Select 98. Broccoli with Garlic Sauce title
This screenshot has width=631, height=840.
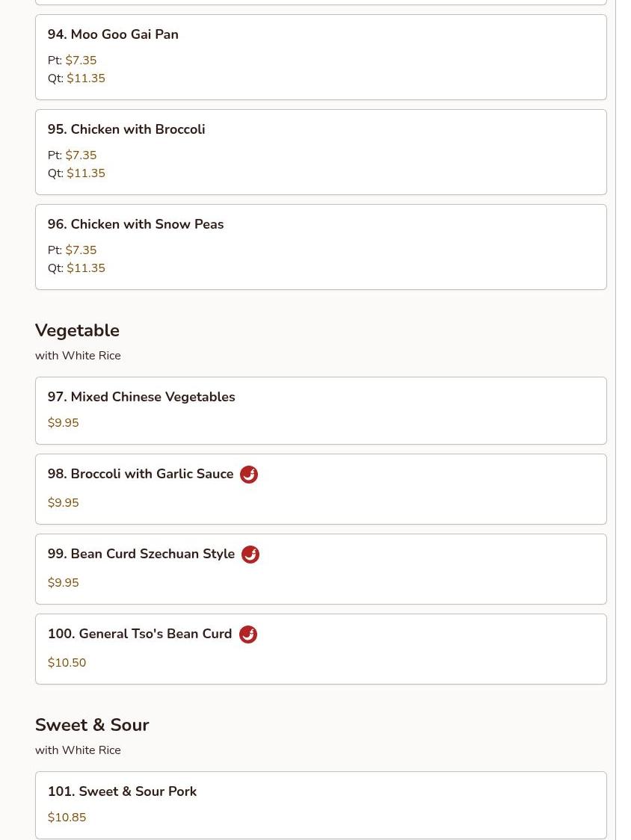pyautogui.click(x=141, y=474)
